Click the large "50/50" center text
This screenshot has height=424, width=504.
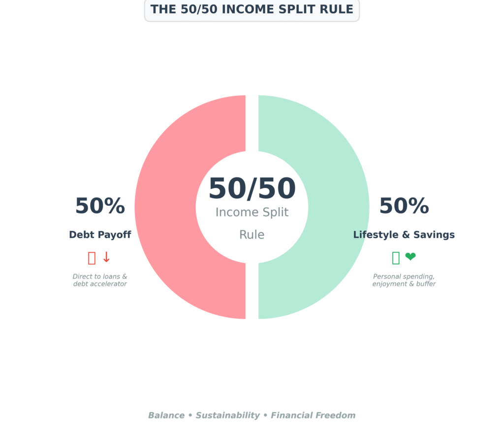(x=252, y=189)
